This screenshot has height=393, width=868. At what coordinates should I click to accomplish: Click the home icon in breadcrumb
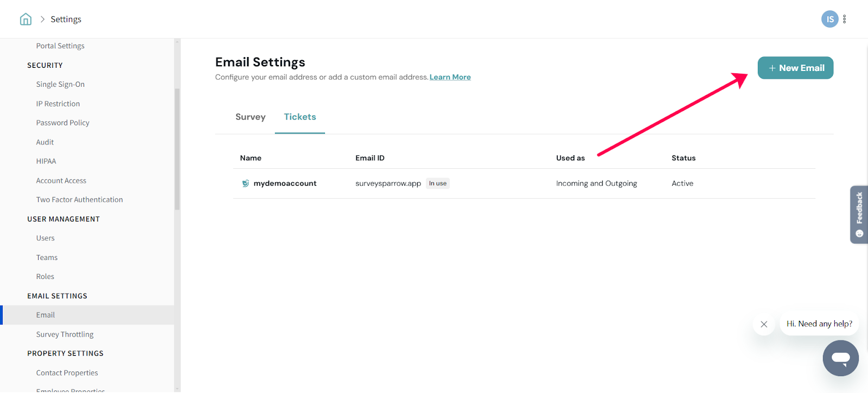[x=25, y=20]
